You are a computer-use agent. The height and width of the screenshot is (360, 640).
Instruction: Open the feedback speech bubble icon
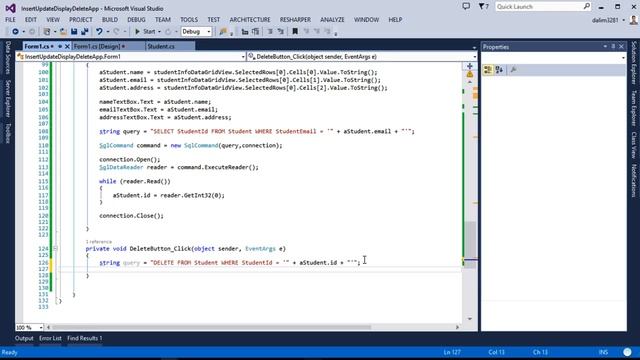(466, 6)
